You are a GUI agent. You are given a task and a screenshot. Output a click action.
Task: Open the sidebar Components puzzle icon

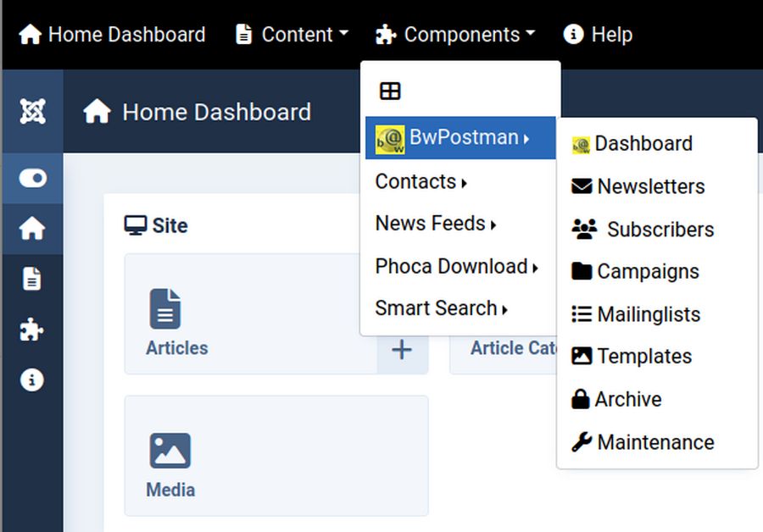[32, 330]
